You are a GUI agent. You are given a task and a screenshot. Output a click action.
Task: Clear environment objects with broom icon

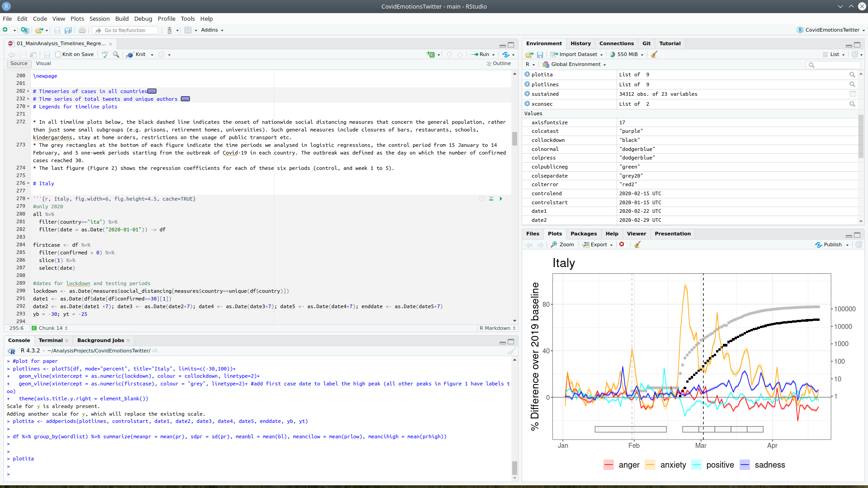tap(654, 54)
